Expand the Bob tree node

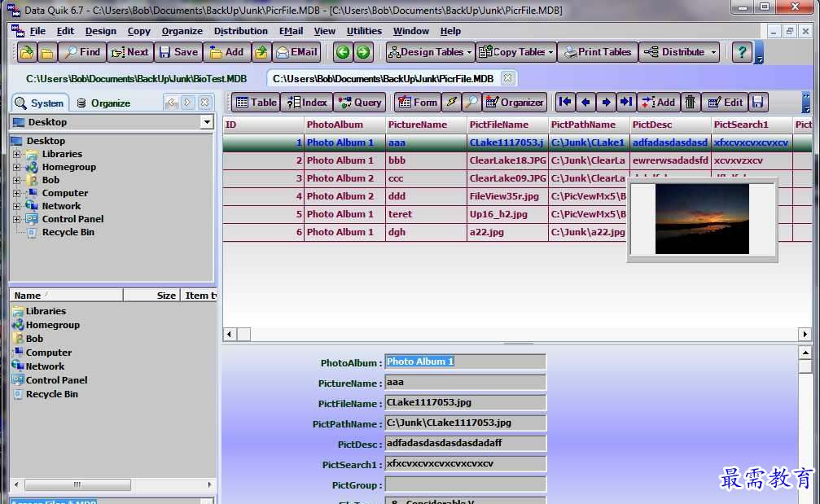pos(17,181)
